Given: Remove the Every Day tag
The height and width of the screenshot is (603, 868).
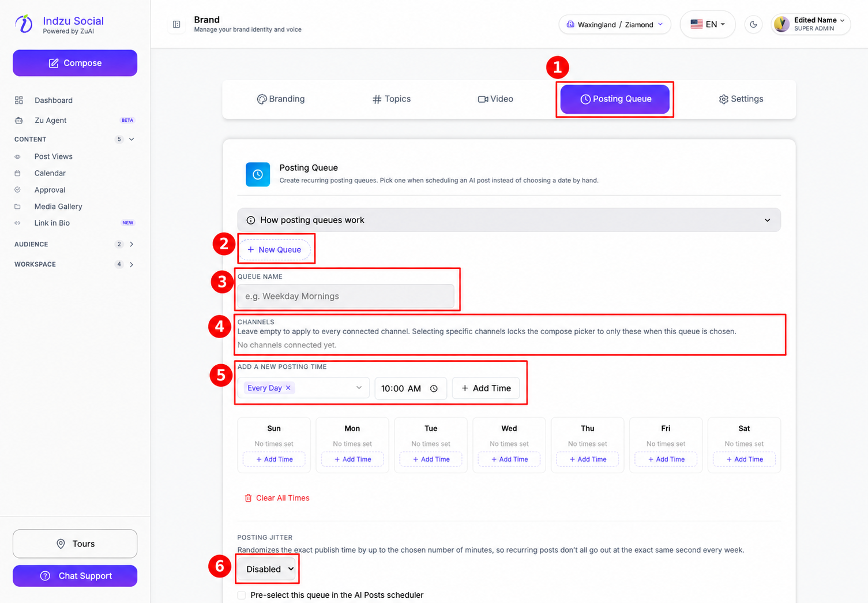Looking at the screenshot, I should (x=288, y=388).
